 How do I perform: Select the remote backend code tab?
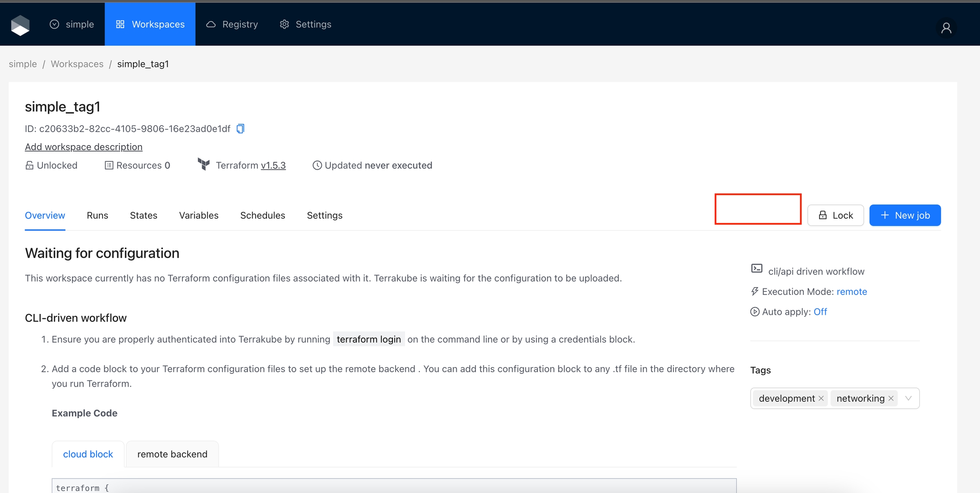[172, 454]
